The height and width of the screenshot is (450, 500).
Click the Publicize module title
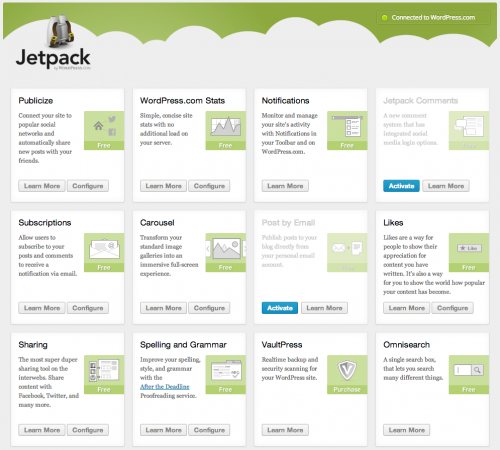pyautogui.click(x=36, y=101)
